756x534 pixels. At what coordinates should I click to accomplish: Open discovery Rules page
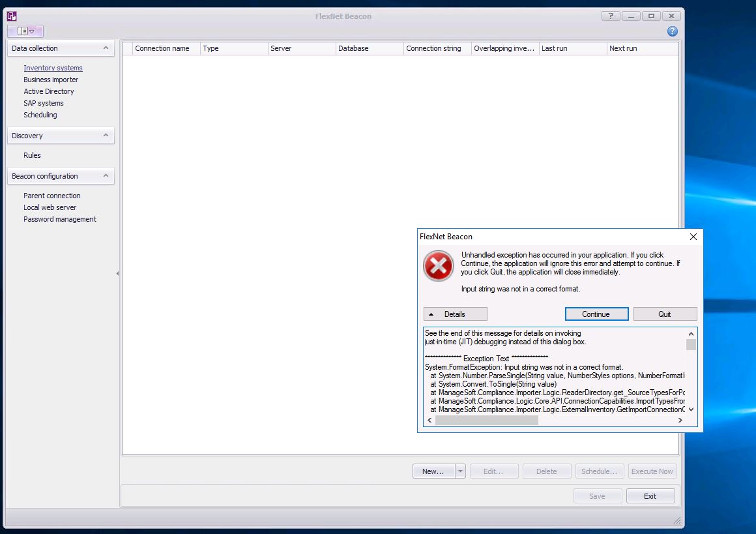32,155
